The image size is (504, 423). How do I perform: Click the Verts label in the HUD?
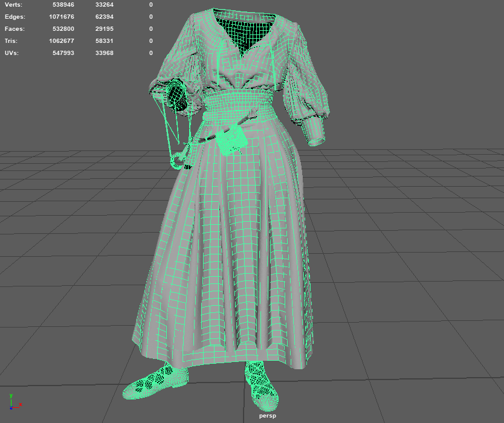13,5
